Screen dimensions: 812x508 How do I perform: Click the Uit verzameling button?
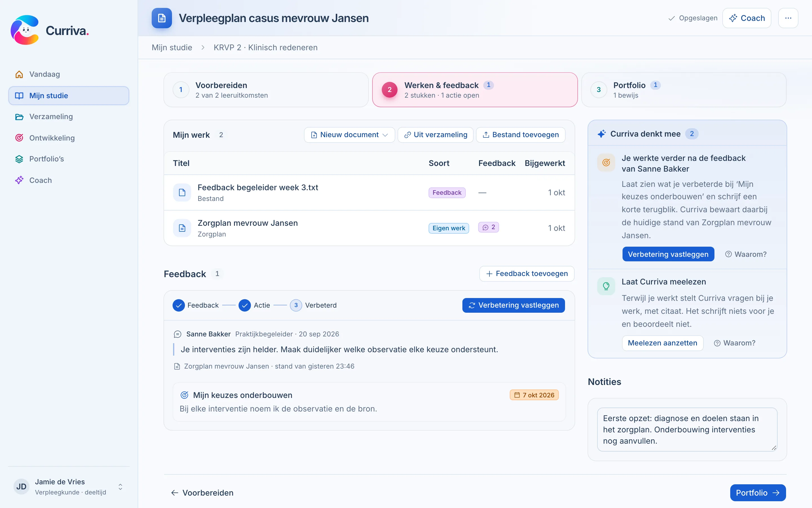tap(436, 135)
